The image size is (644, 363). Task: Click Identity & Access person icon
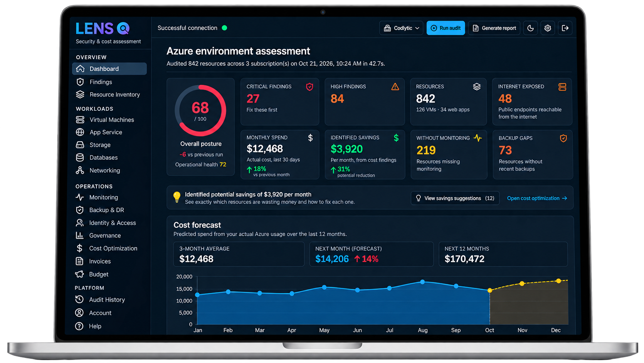80,223
